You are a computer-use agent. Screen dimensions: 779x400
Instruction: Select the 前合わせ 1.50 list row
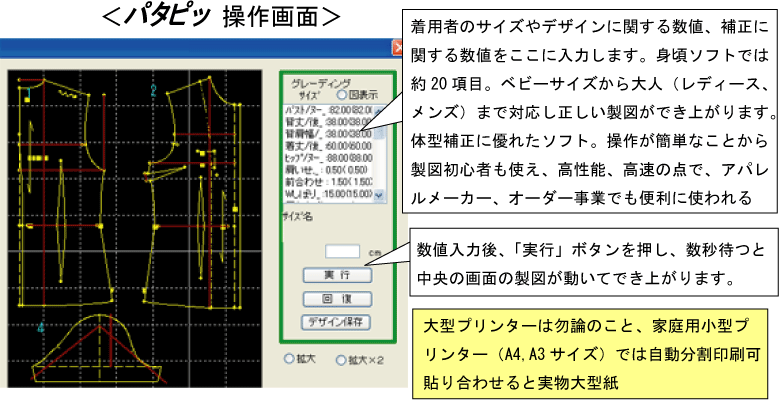(328, 182)
